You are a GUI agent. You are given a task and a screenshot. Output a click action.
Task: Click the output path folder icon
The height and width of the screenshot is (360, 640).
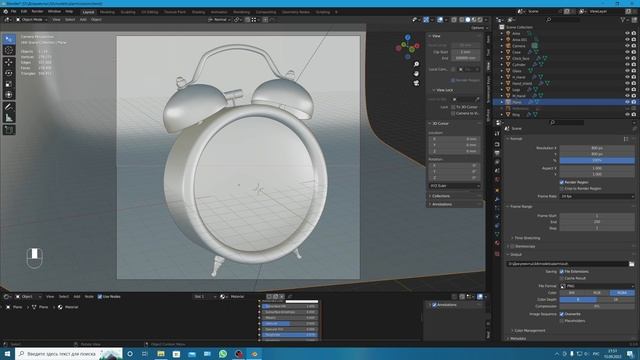coord(631,264)
